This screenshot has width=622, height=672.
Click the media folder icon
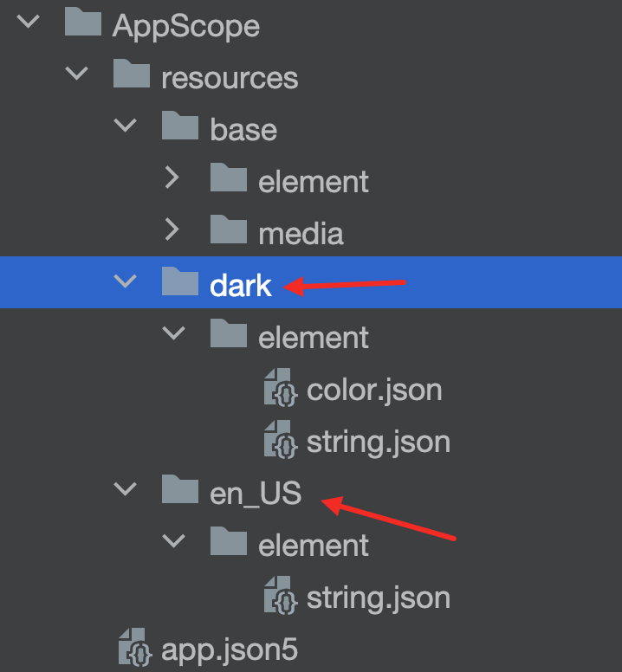[229, 229]
